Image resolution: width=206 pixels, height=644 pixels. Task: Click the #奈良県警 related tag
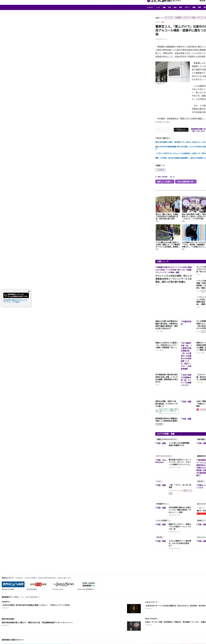(x=161, y=170)
